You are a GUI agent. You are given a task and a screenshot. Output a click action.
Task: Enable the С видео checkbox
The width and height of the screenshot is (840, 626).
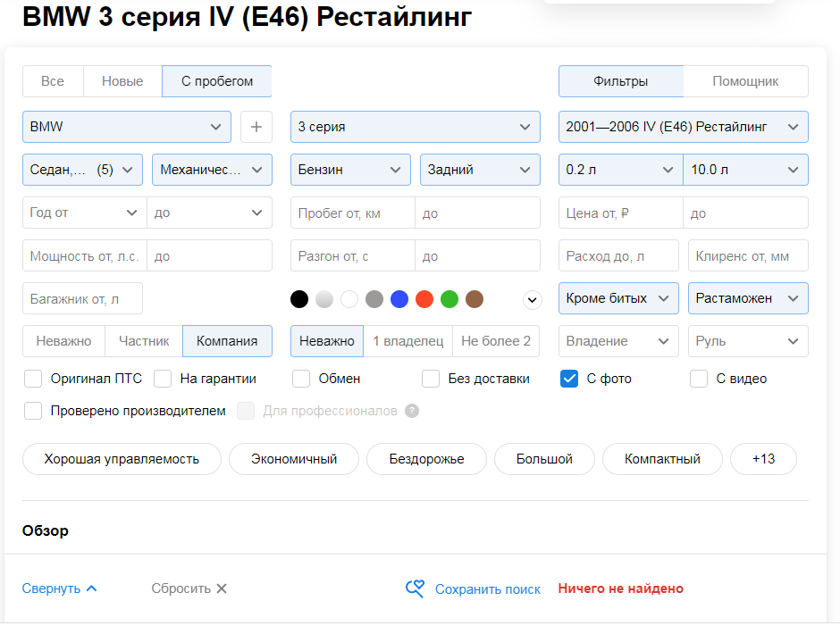tap(699, 379)
